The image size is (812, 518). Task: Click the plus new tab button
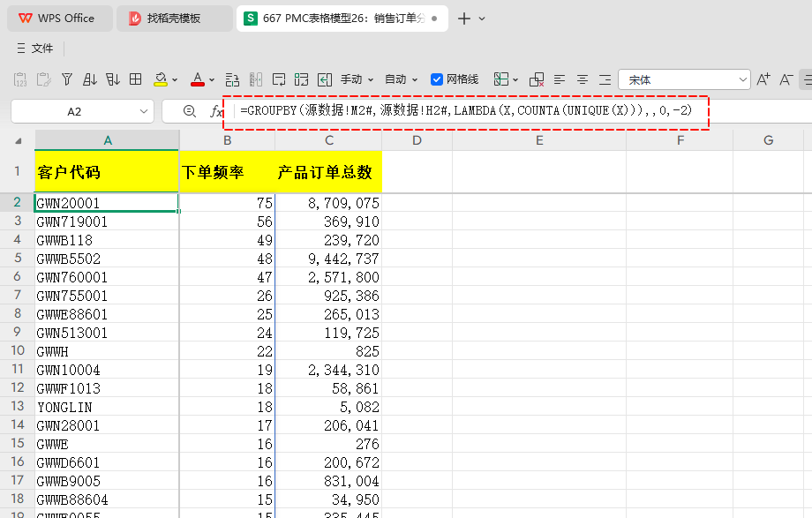tap(464, 19)
